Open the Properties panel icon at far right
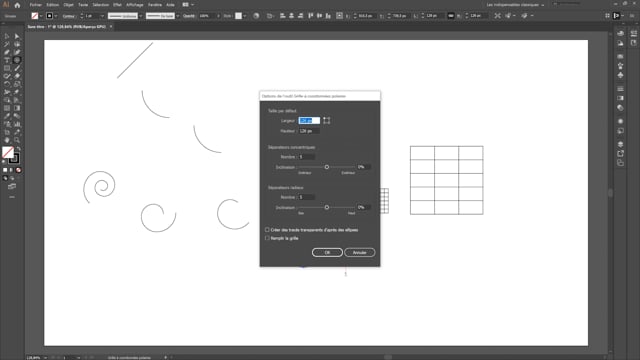Viewport: 640px width, 360px height. pyautogui.click(x=633, y=33)
